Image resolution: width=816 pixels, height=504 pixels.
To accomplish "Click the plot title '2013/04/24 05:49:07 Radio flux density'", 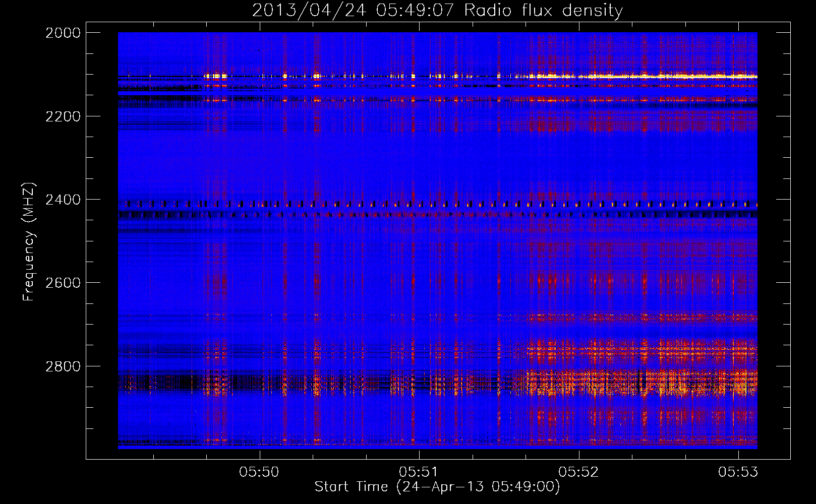I will coord(437,10).
